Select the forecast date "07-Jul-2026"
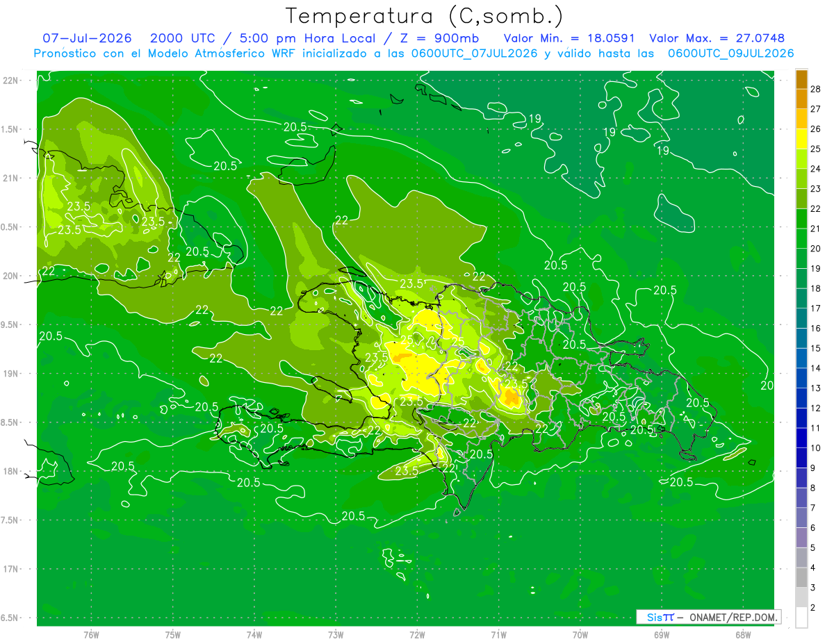 click(88, 38)
